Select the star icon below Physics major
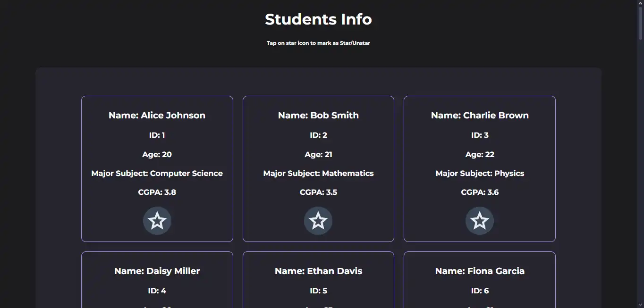 coord(480,220)
